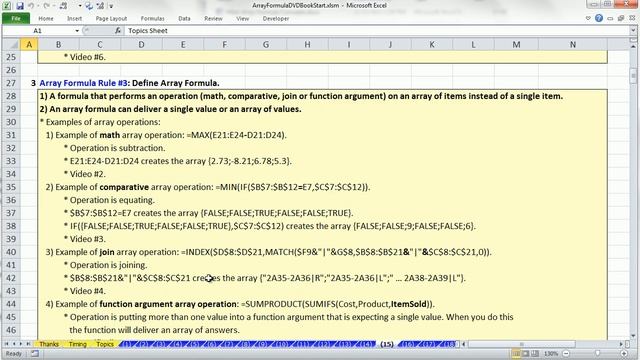Viewport: 640px width, 360px height.
Task: Open the File tab
Action: coord(16,18)
